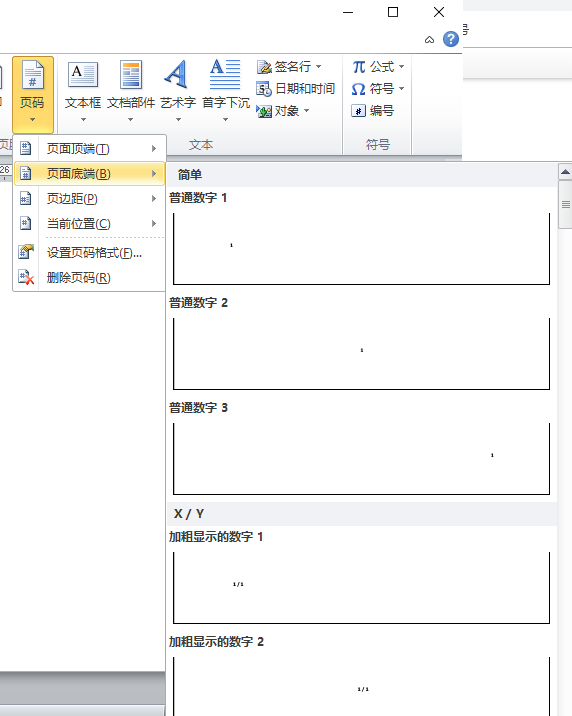Click the 首字下沉 drop cap icon
The width and height of the screenshot is (572, 716).
coord(225,74)
